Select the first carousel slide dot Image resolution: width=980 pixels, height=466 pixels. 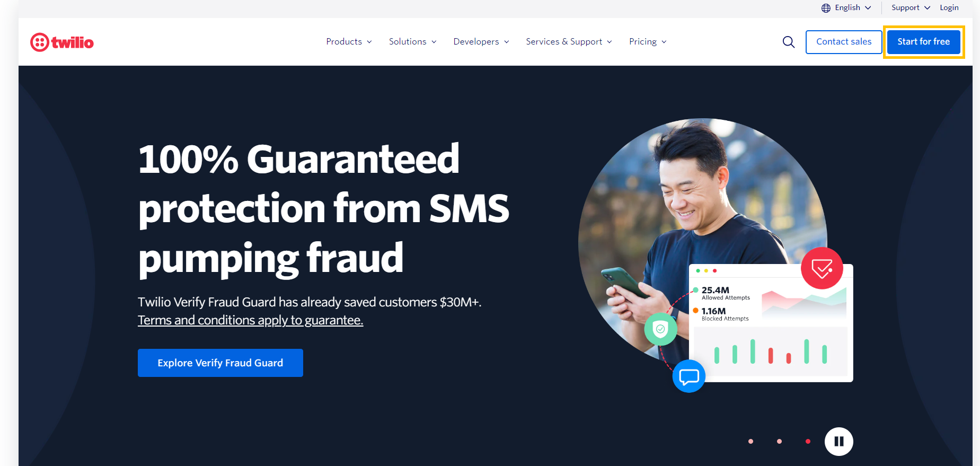751,441
